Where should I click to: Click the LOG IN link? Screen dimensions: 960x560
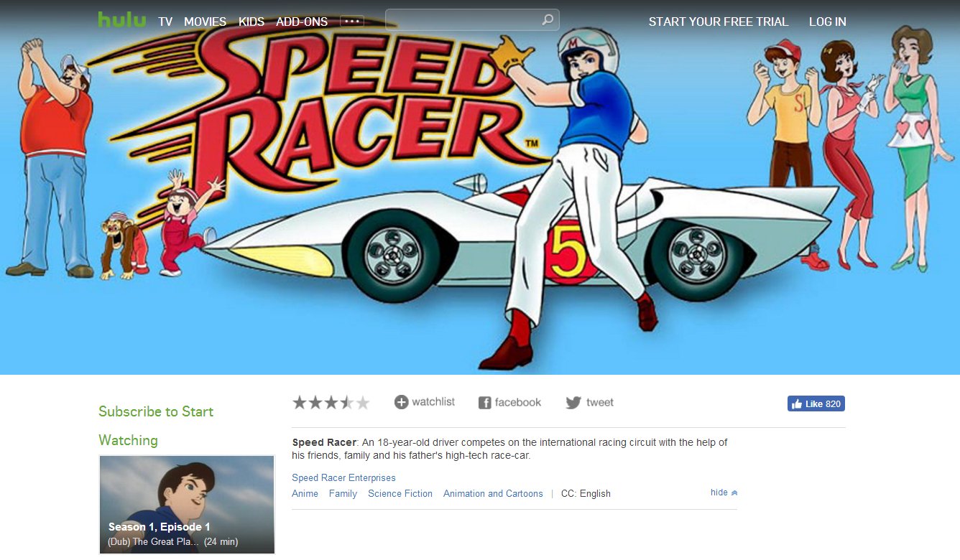(828, 22)
